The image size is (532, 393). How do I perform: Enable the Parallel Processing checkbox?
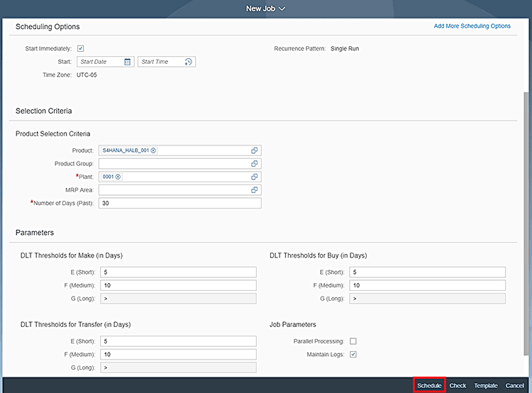click(x=353, y=341)
